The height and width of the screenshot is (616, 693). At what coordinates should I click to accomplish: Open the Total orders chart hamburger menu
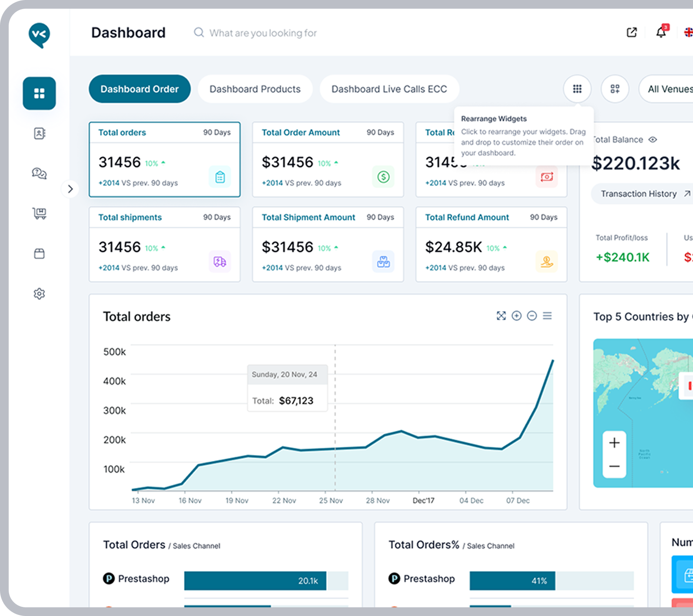tap(547, 316)
